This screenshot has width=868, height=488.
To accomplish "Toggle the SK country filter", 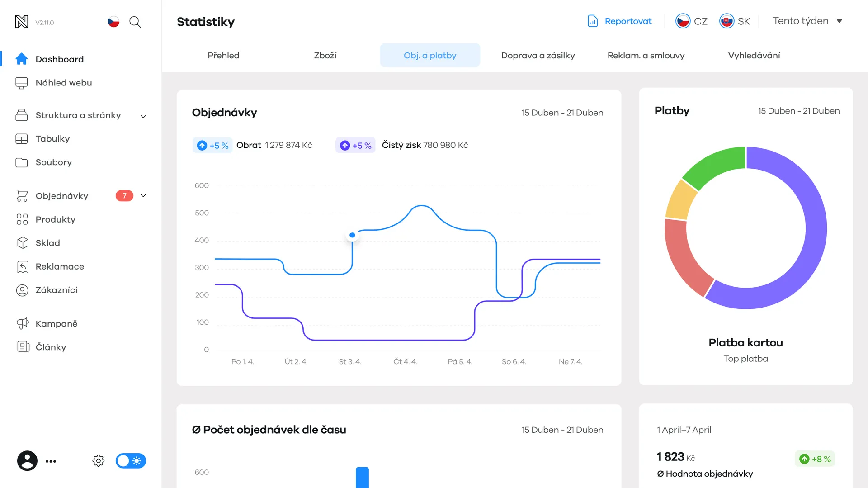I will point(735,21).
